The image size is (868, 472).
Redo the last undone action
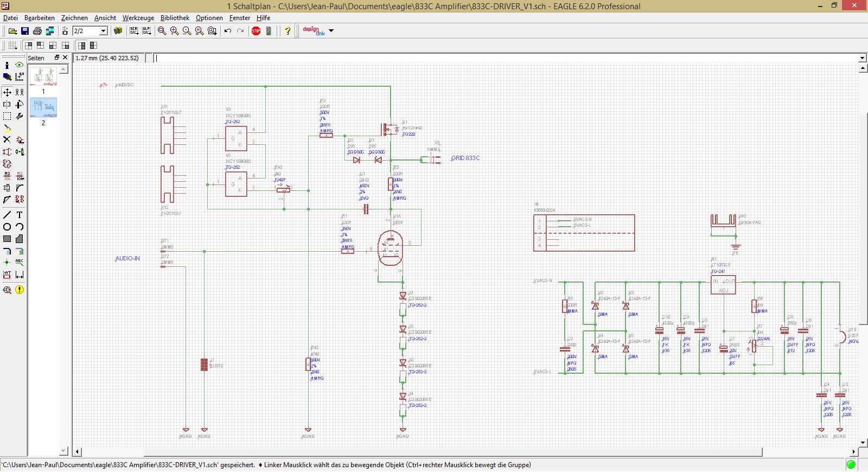(240, 31)
